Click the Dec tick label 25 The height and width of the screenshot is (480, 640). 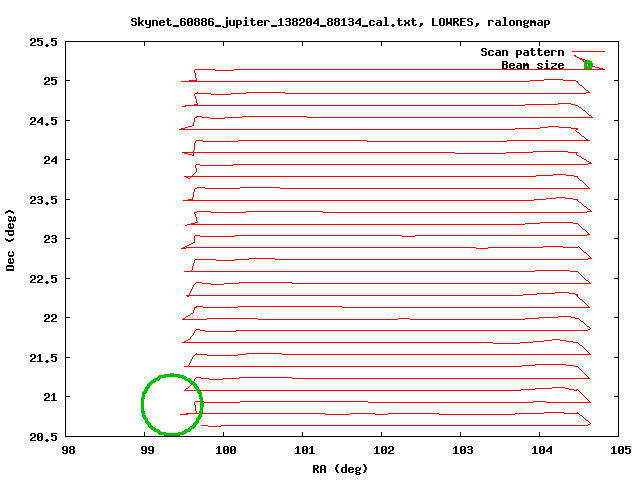click(x=51, y=81)
